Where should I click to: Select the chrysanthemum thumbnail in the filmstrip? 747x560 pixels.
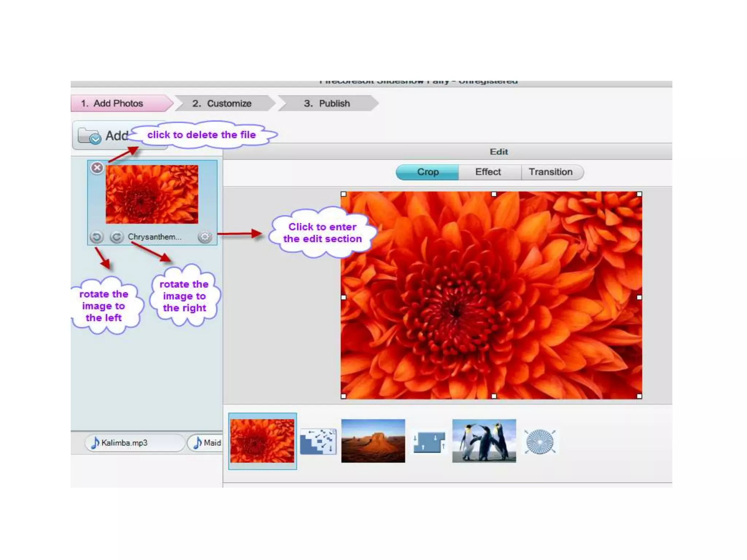[x=262, y=441]
